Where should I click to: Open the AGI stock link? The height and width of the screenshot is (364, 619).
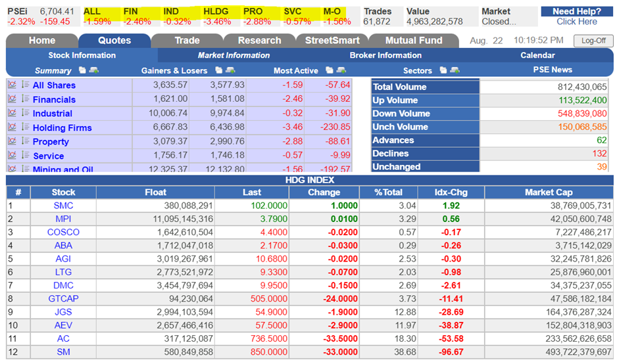[63, 259]
